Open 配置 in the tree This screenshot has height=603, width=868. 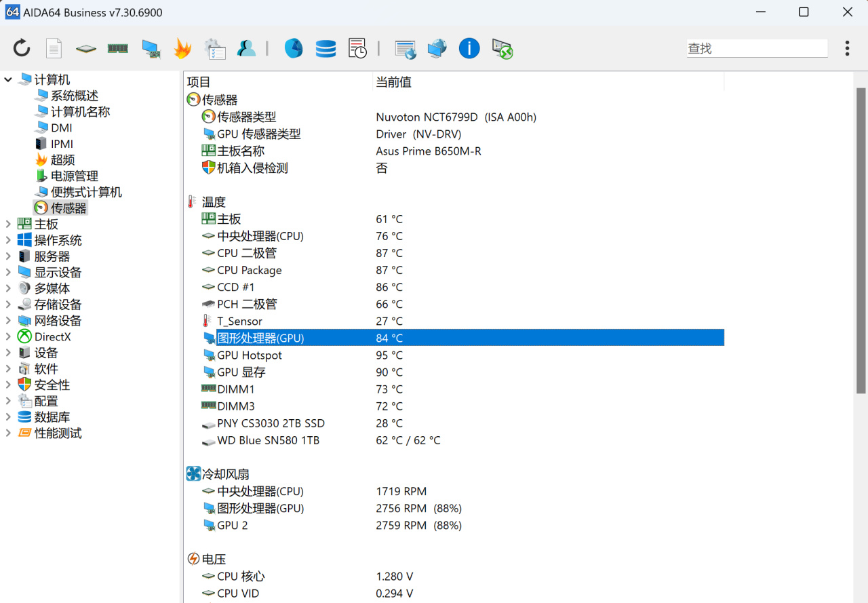pyautogui.click(x=46, y=401)
